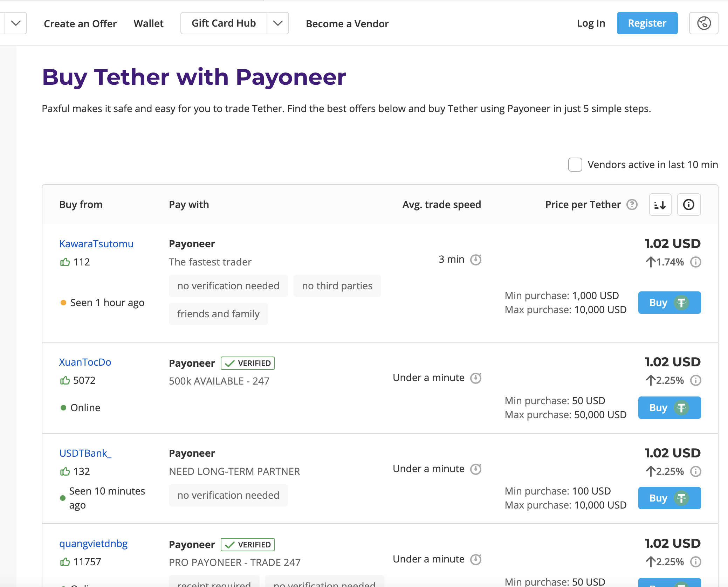Click VERIFIED badge in quangvietdnbg row
728x587 pixels.
point(248,545)
